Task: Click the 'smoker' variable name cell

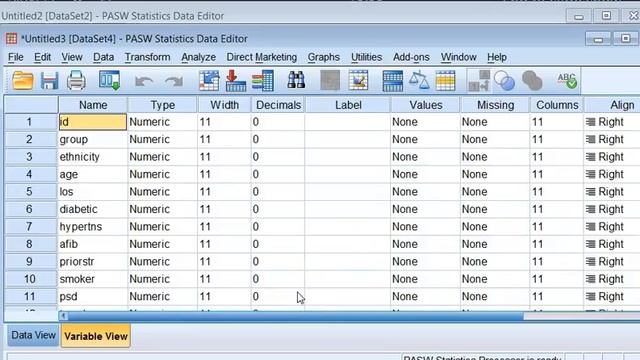Action: point(93,279)
